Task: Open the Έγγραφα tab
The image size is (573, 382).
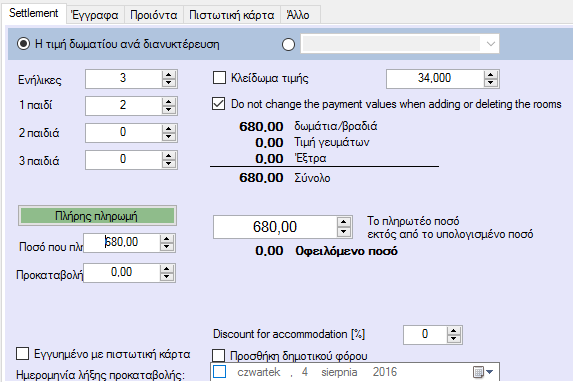Action: coord(95,15)
